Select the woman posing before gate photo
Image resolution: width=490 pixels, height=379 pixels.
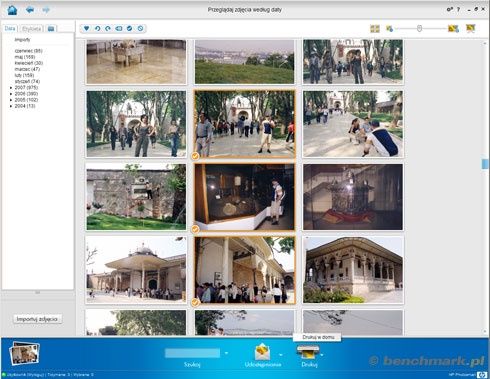(x=136, y=124)
